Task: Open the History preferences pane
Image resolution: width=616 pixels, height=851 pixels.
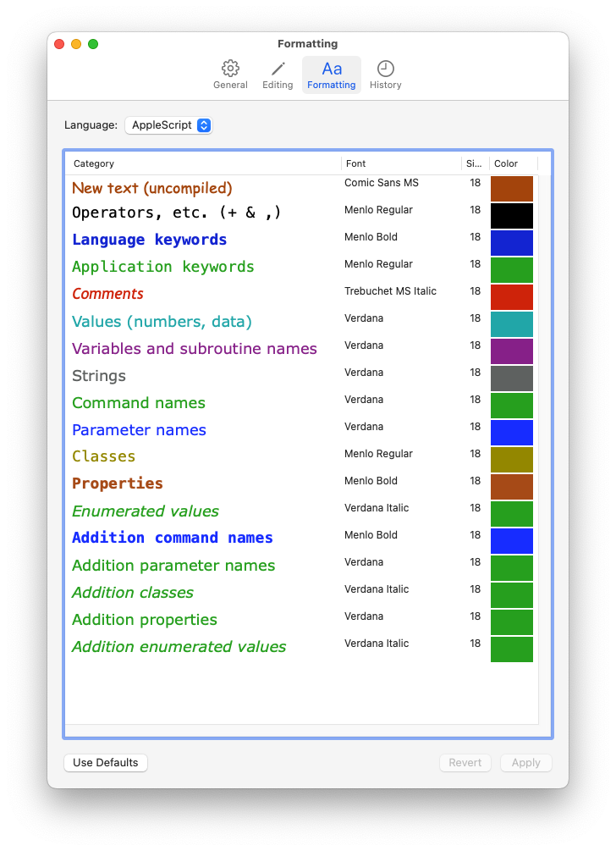Action: 385,75
